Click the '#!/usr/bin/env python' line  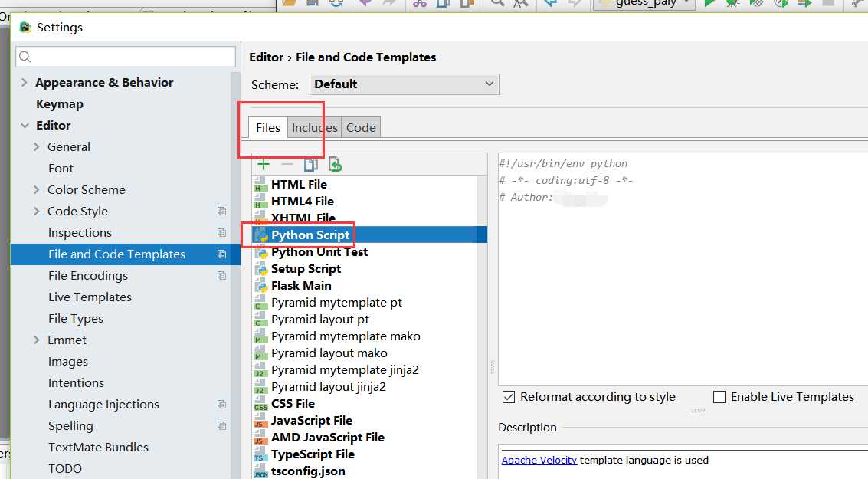point(563,163)
